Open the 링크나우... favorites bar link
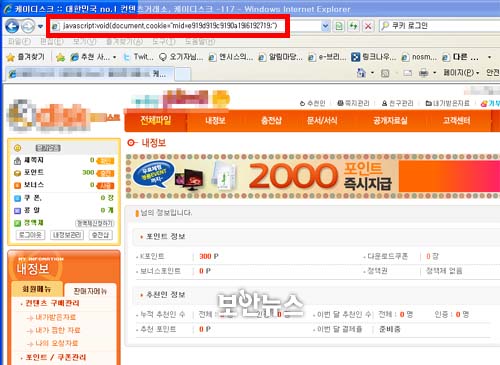This screenshot has width=500, height=365. [x=374, y=57]
